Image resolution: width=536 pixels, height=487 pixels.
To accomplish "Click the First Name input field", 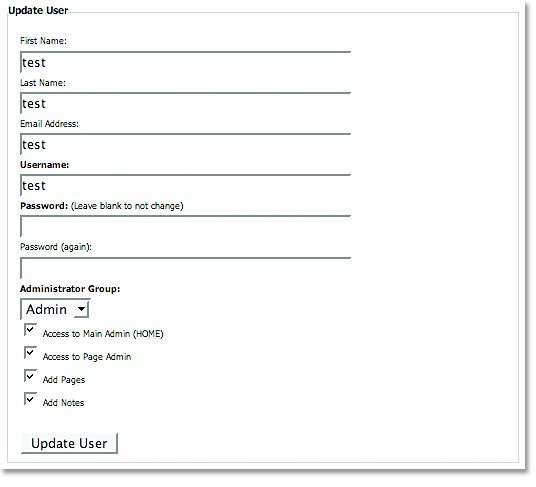I will (186, 62).
